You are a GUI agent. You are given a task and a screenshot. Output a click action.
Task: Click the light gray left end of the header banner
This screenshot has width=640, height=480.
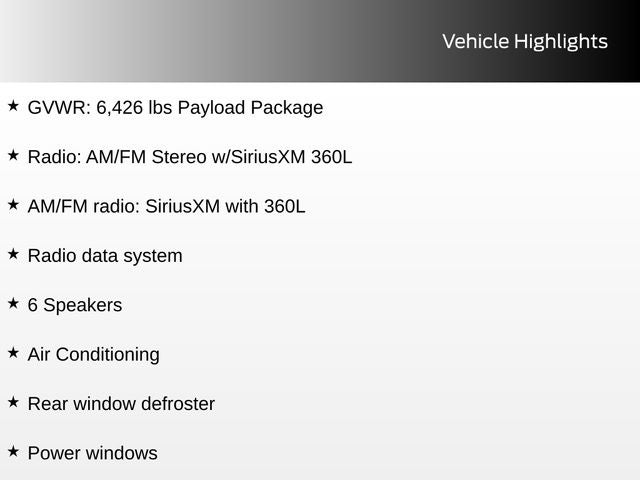pyautogui.click(x=40, y=41)
